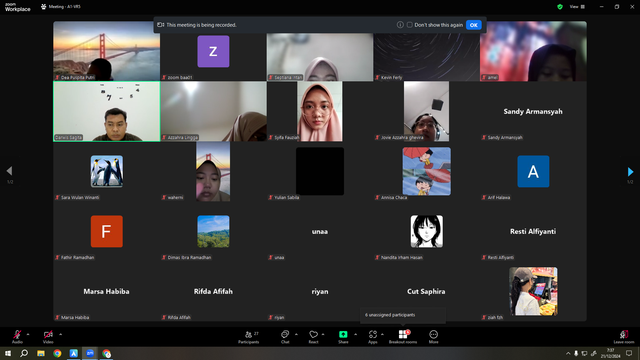Image resolution: width=640 pixels, height=360 pixels.
Task: Click the Resti Alfiyanti name tile
Action: [x=533, y=231]
